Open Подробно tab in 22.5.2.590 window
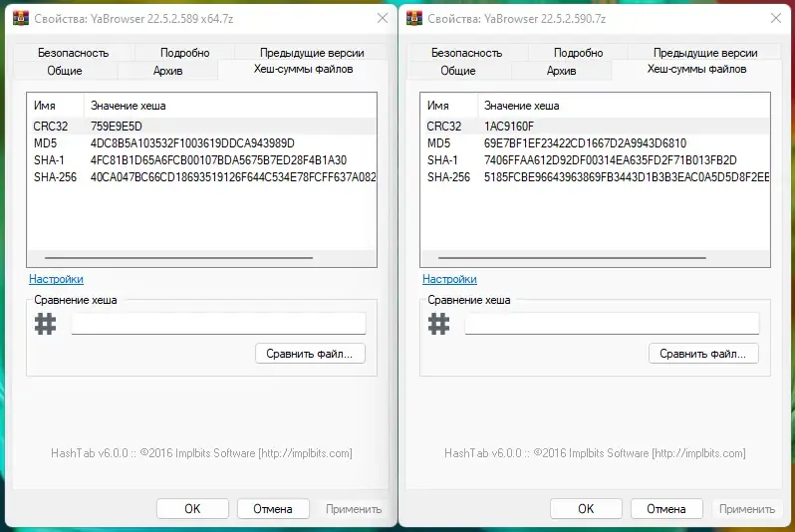795x532 pixels. pos(578,53)
